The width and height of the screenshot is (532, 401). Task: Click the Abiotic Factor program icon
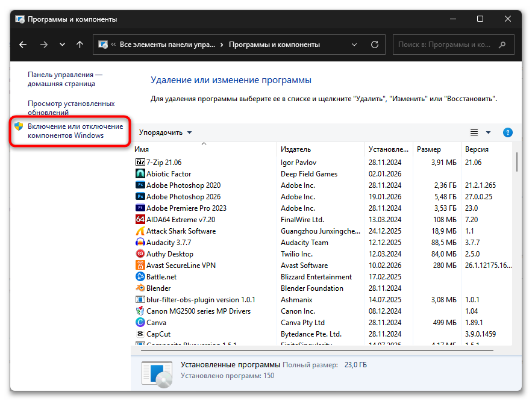coord(140,173)
